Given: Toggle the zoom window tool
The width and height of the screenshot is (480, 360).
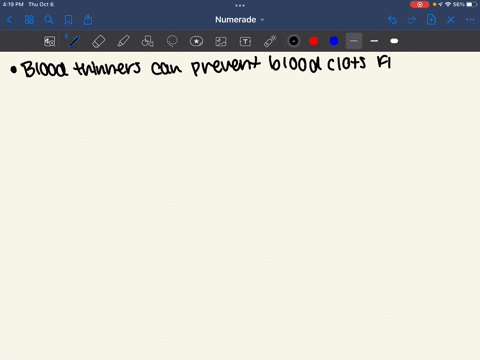Looking at the screenshot, I should 50,41.
